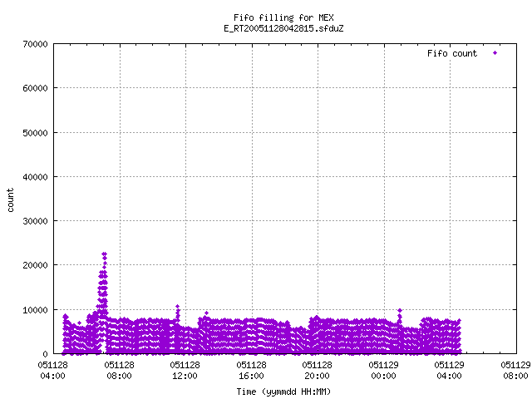The width and height of the screenshot is (532, 399).
Task: Click y-axis tick value 0
Action: 45,354
